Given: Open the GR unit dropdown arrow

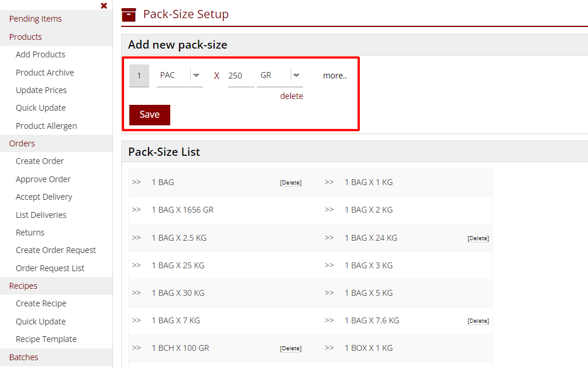Looking at the screenshot, I should click(x=296, y=75).
